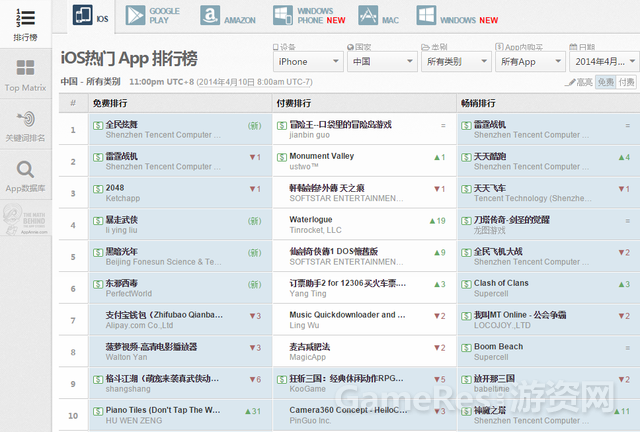This screenshot has height=432, width=640.
Task: Click in-app purchase icon beside Piano Tiles
Action: (98, 411)
